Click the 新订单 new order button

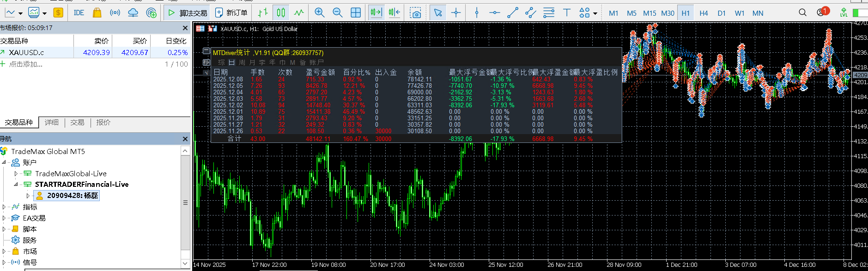click(x=231, y=13)
